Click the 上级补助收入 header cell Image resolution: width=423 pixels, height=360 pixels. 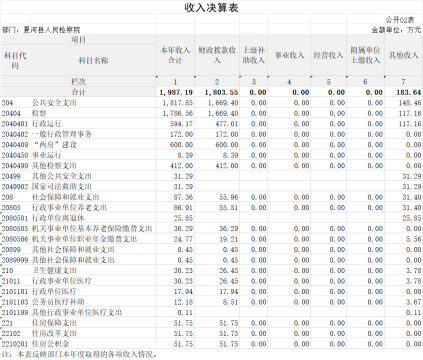(x=253, y=55)
